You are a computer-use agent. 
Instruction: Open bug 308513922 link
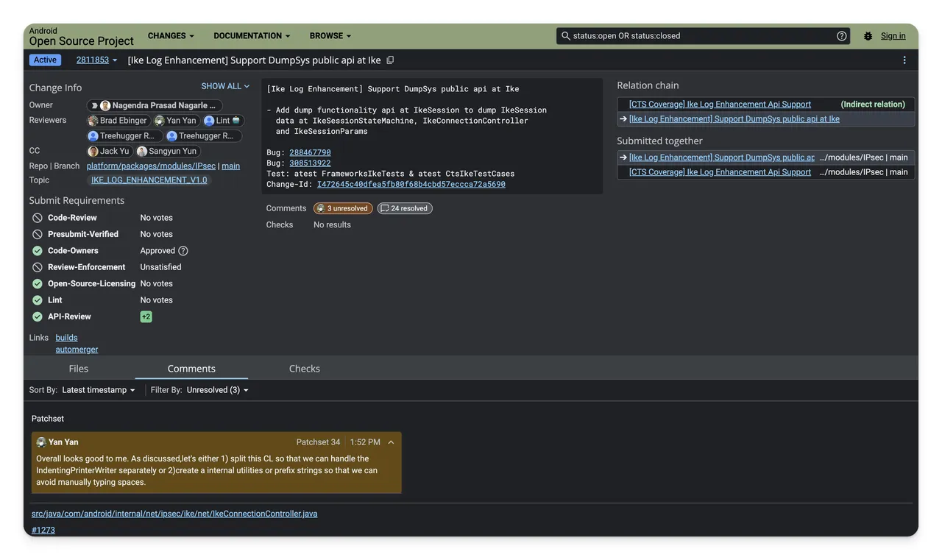point(310,163)
